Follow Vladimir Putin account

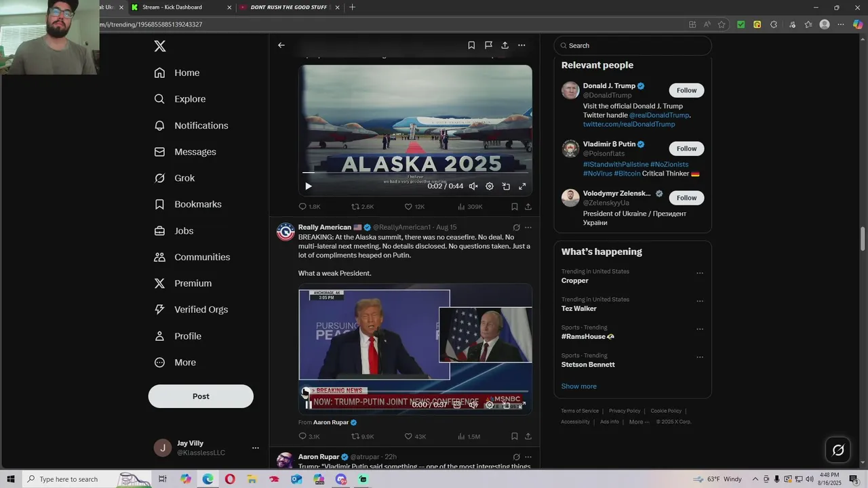pos(686,148)
